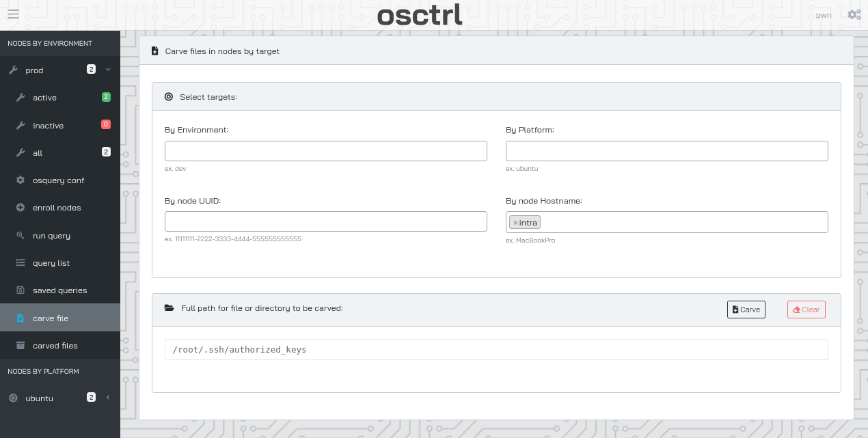The height and width of the screenshot is (438, 868).
Task: Click the green active count badge
Action: point(106,97)
